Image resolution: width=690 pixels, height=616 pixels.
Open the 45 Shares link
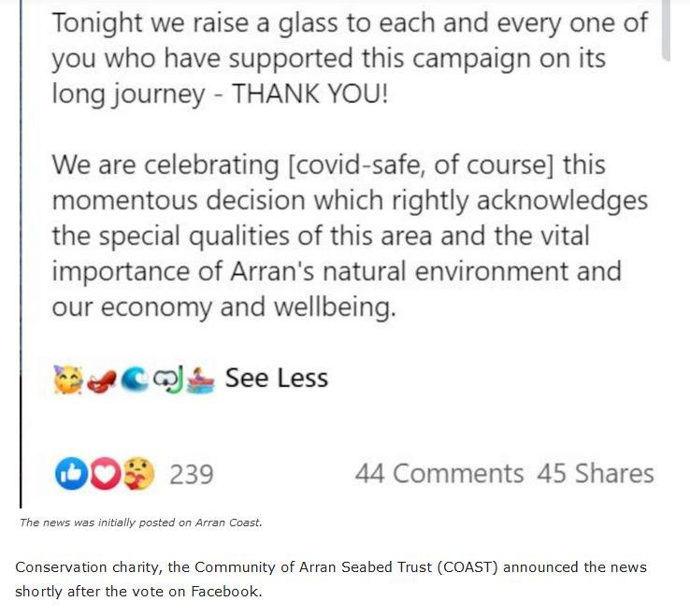click(x=596, y=474)
